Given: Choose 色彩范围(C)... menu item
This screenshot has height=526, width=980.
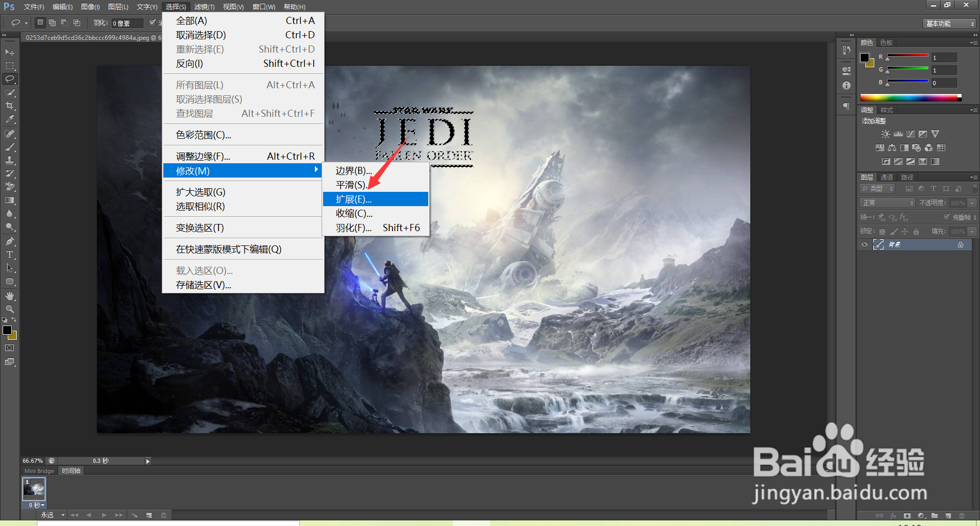Looking at the screenshot, I should 243,135.
